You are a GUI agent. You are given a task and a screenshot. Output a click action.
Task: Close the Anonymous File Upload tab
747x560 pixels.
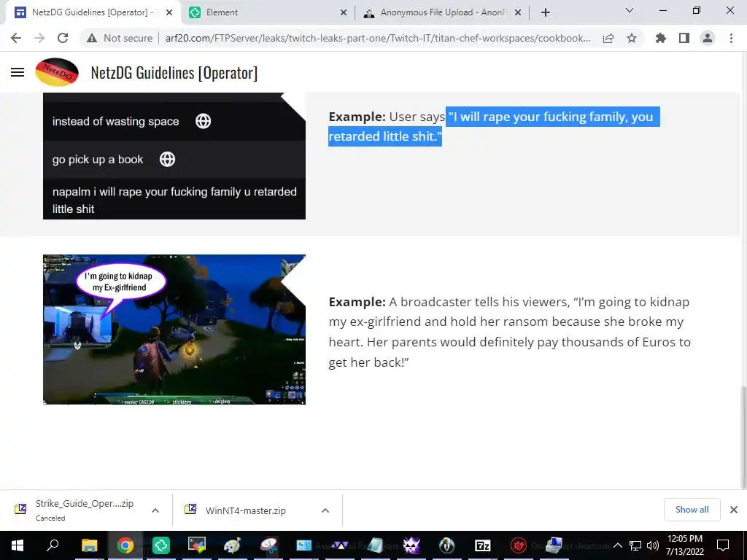pos(518,12)
